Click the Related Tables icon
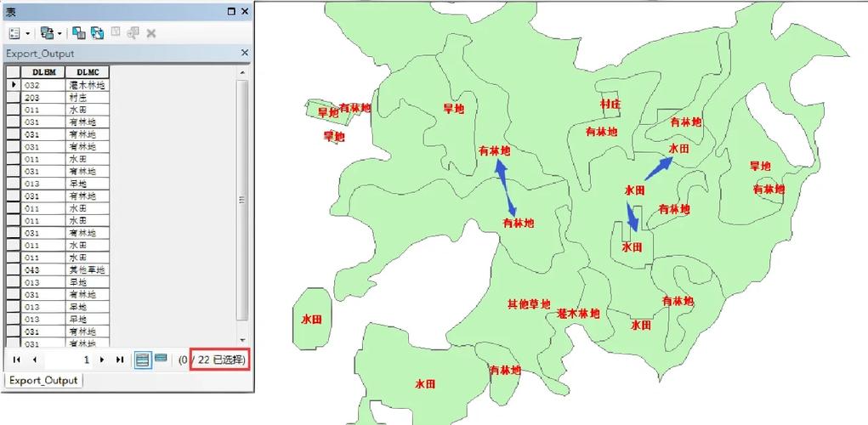Image resolution: width=868 pixels, height=425 pixels. coord(48,33)
